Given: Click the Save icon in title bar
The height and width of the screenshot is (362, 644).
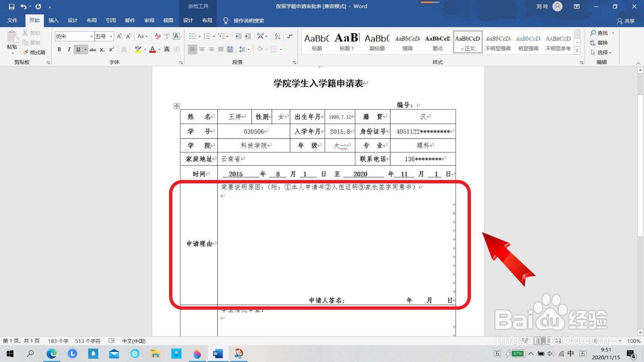Looking at the screenshot, I should [12, 6].
